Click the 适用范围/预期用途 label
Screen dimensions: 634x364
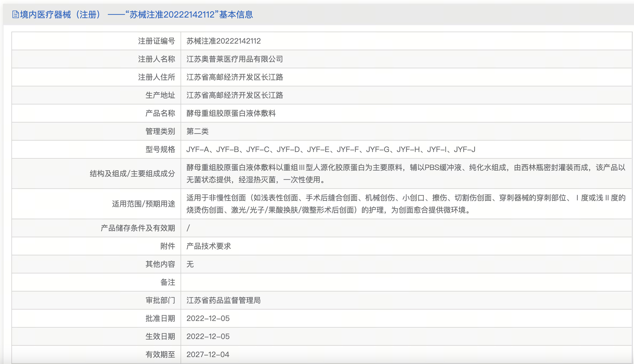point(144,204)
